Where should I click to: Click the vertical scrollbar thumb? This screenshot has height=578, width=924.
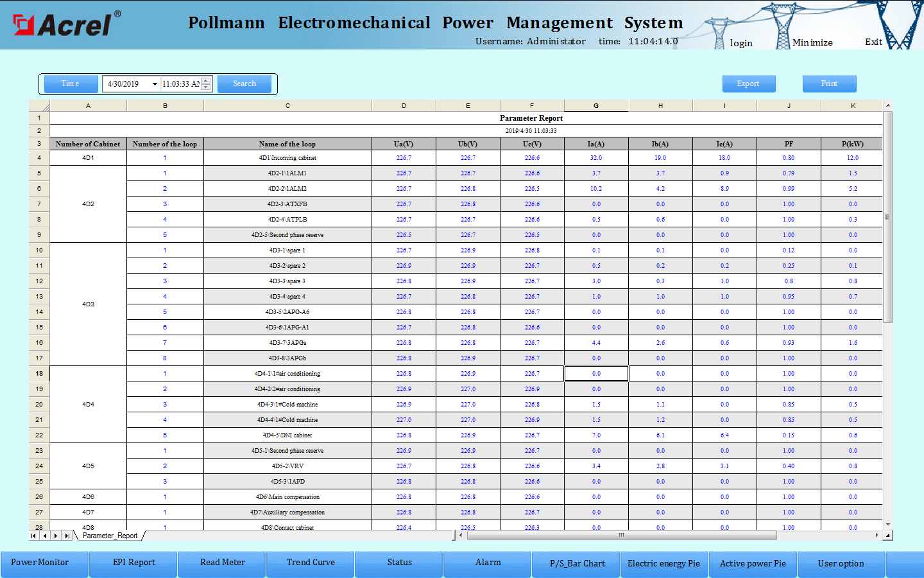point(888,217)
